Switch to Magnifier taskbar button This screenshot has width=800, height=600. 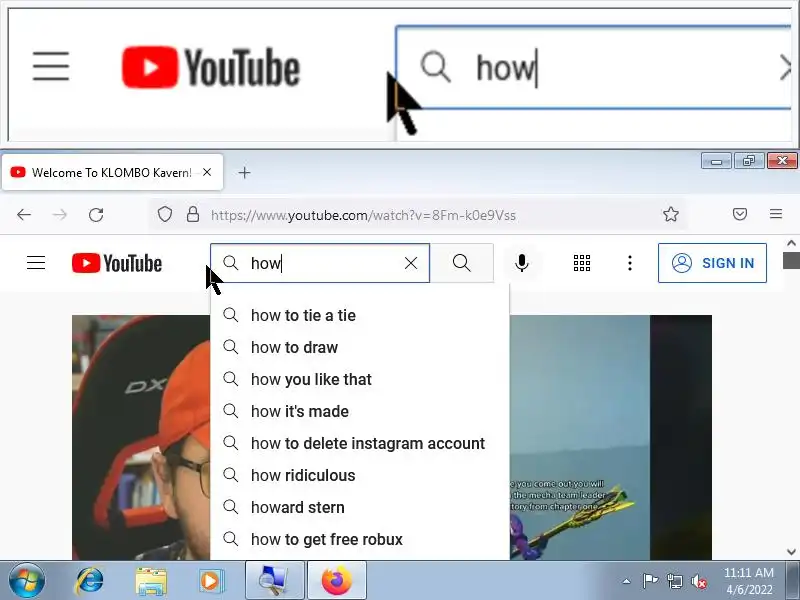274,581
